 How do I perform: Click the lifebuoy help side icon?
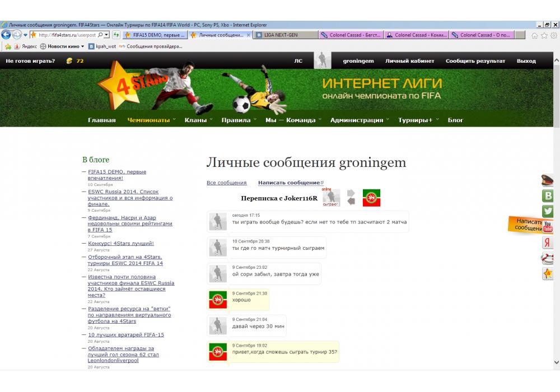[548, 258]
